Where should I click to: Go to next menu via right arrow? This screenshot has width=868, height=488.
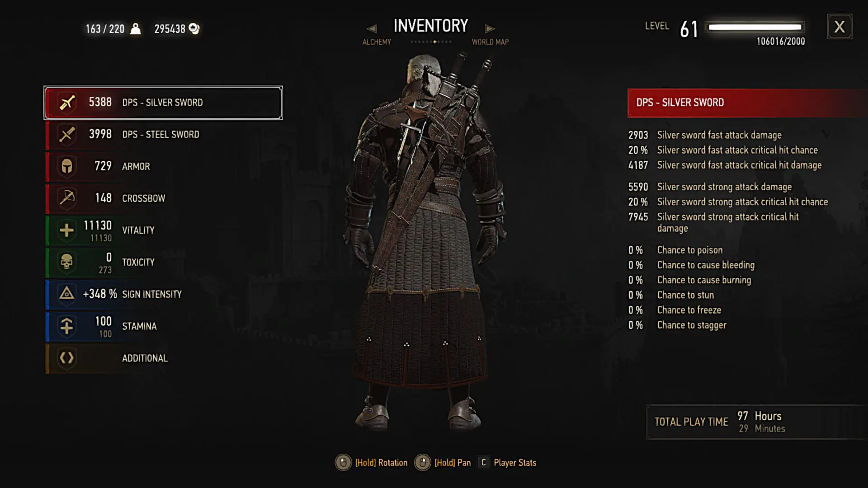[490, 29]
